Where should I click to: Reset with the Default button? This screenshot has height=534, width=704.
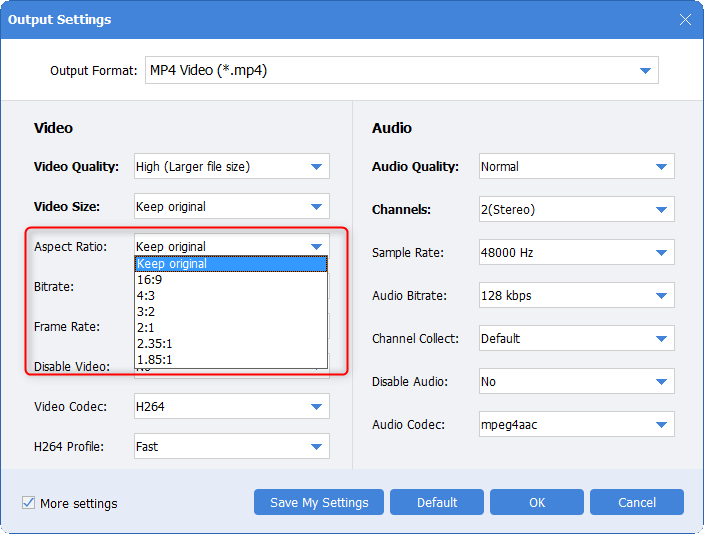click(x=437, y=502)
